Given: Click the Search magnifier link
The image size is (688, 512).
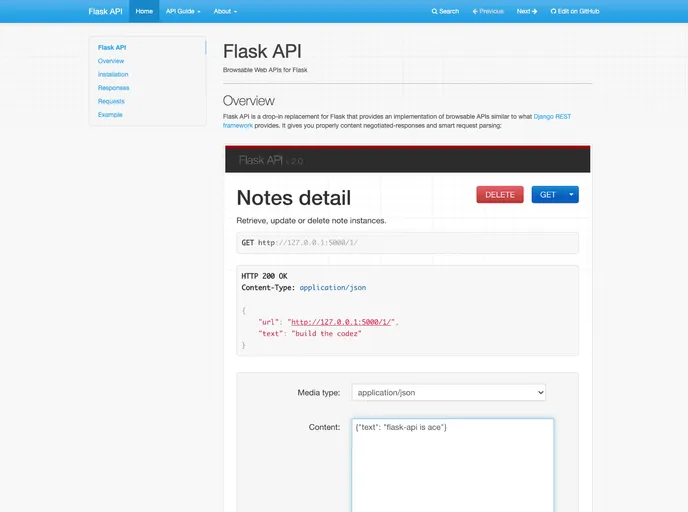Looking at the screenshot, I should 445,11.
